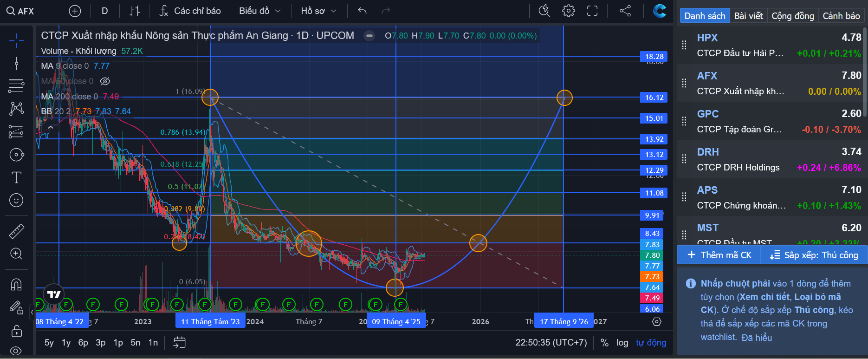
Task: Toggle stay in drawing mode pencil-lock
Action: pos(16,307)
